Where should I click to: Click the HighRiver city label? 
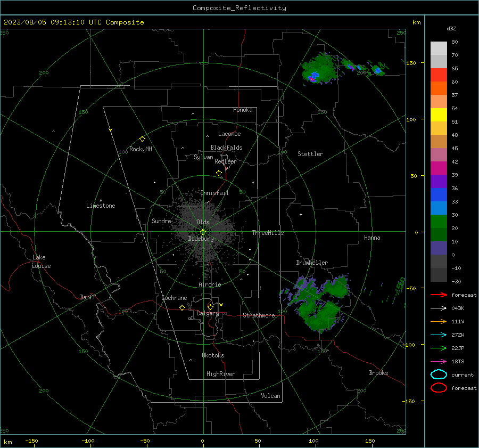pos(221,374)
